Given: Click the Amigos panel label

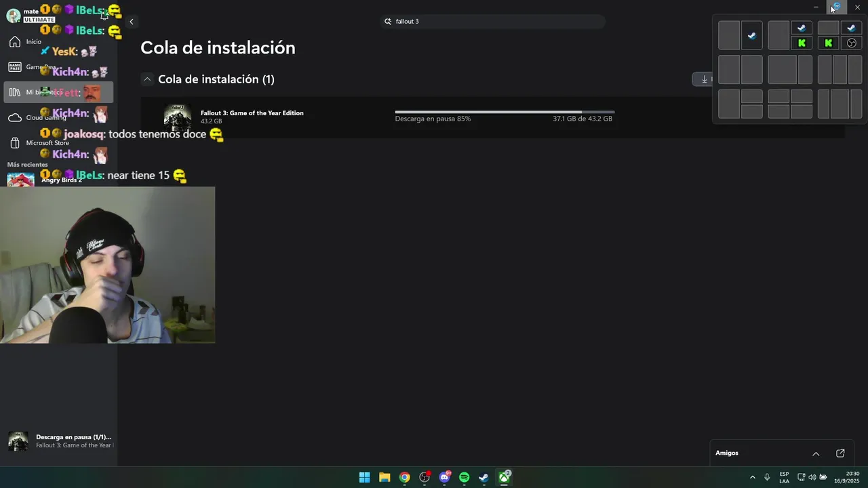Looking at the screenshot, I should (727, 453).
